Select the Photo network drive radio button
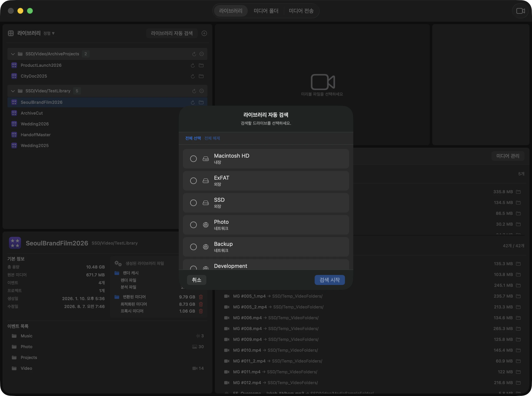 pyautogui.click(x=193, y=225)
